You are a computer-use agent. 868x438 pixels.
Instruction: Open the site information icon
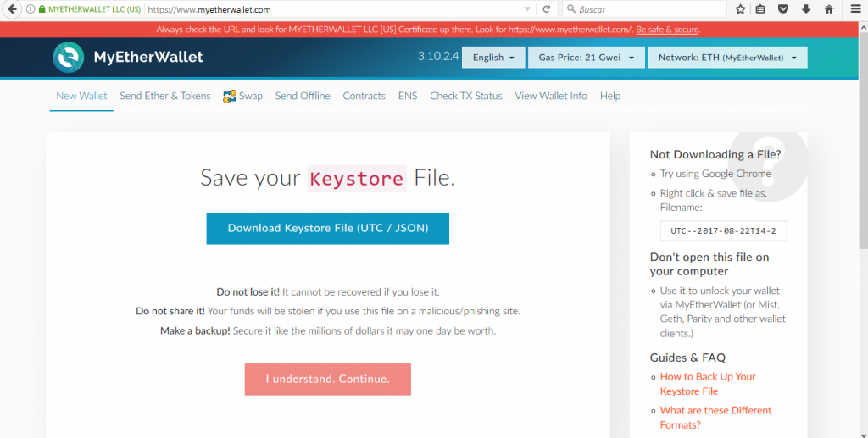click(31, 9)
